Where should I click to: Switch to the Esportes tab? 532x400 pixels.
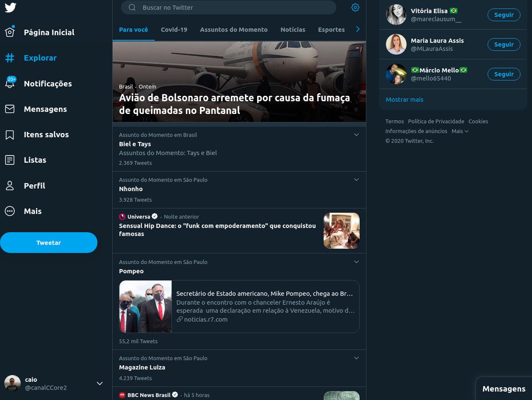[x=331, y=29]
